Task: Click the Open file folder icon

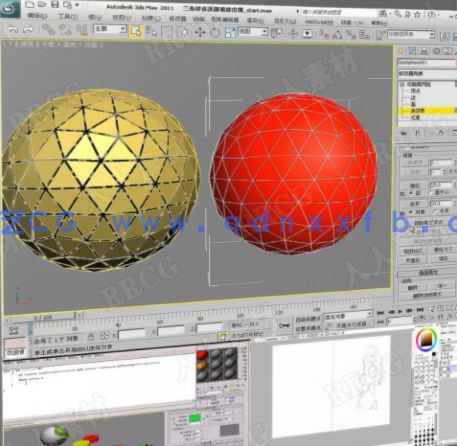Action: coord(42,4)
